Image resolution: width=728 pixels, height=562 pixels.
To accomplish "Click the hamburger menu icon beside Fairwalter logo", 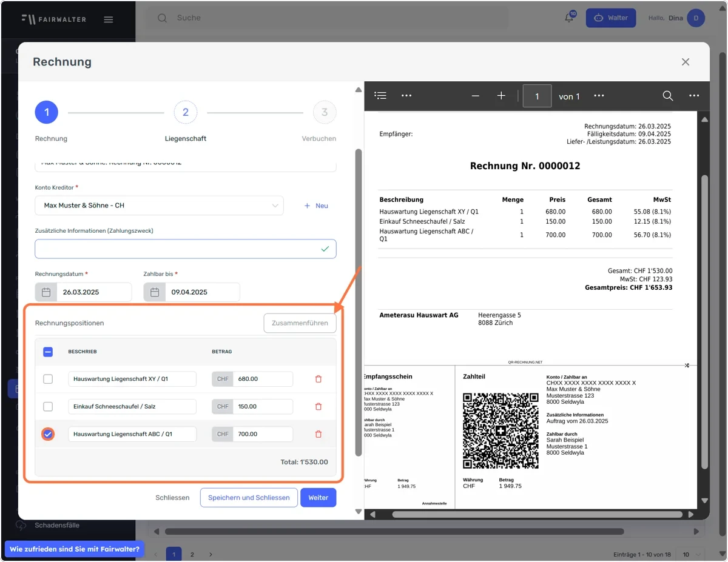I will coord(109,19).
